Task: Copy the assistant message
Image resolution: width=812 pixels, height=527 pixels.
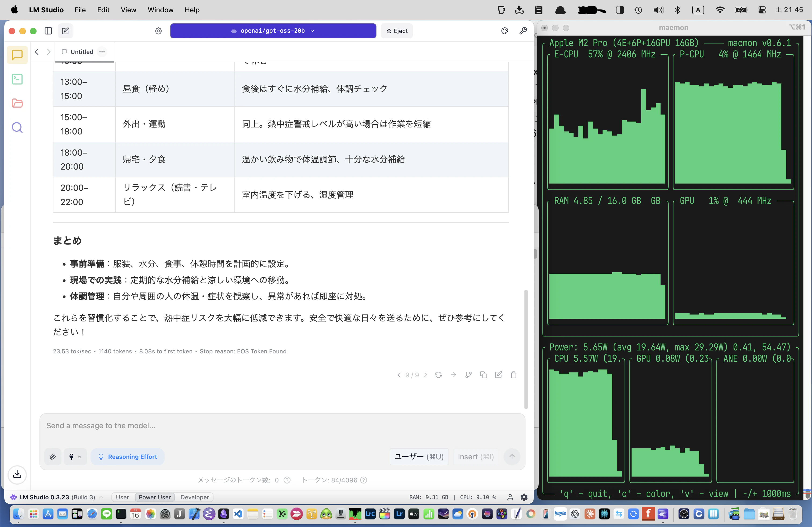Action: click(483, 375)
